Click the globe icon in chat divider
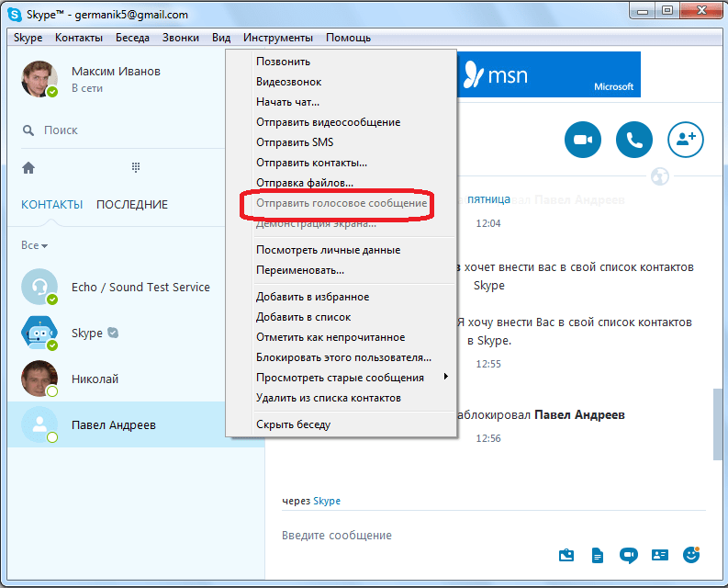Image resolution: width=728 pixels, height=588 pixels. 660,176
